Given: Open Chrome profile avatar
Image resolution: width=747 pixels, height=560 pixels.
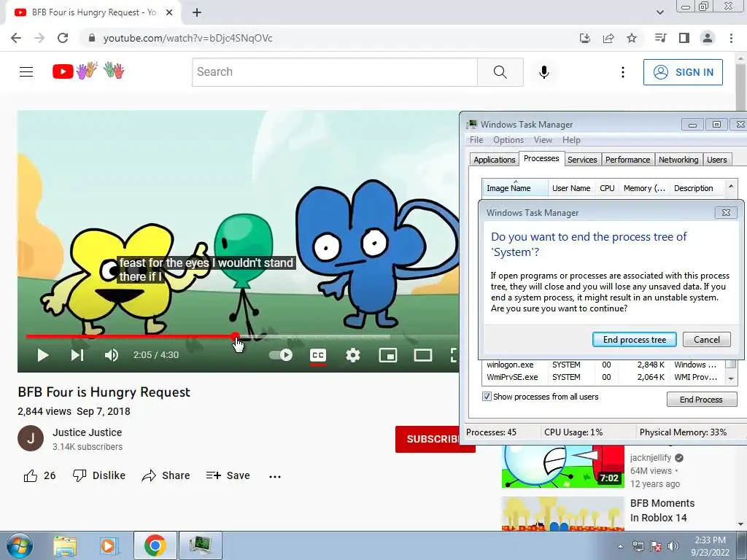Looking at the screenshot, I should pyautogui.click(x=708, y=38).
